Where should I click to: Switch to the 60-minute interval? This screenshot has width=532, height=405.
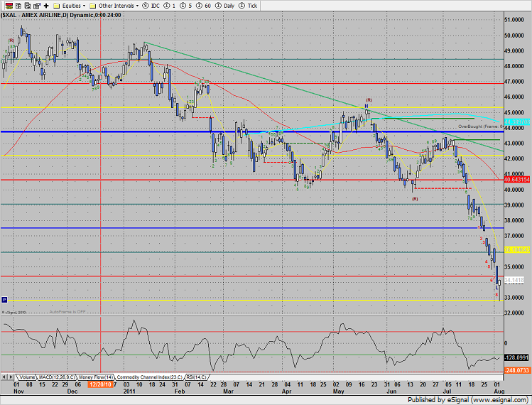pyautogui.click(x=204, y=6)
